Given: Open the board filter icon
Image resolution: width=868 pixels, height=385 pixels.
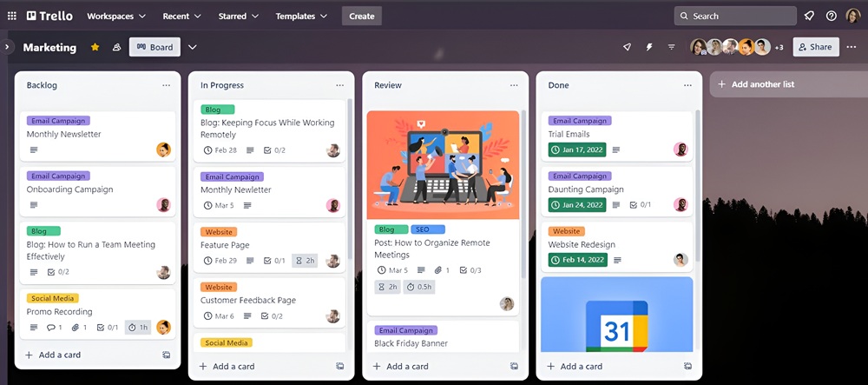Looking at the screenshot, I should (672, 47).
